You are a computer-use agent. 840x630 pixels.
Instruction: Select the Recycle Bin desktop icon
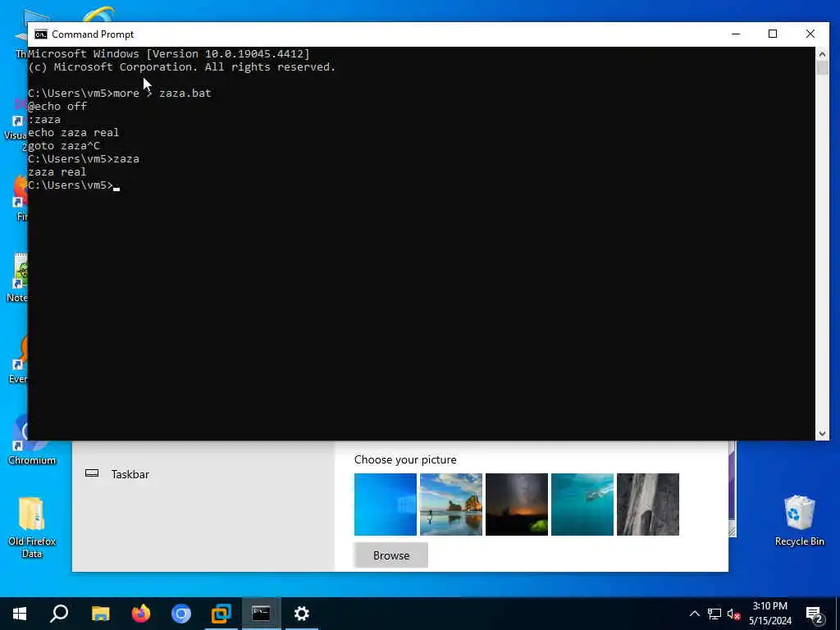point(799,520)
